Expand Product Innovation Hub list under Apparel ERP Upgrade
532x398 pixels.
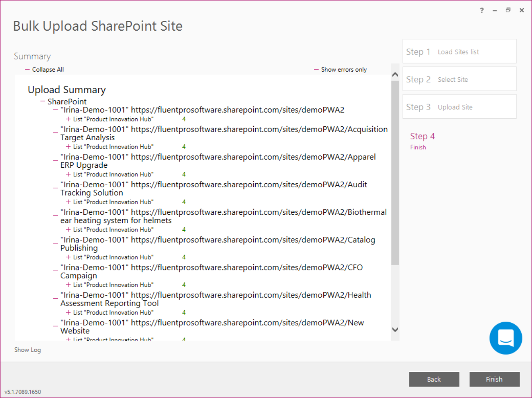pos(68,174)
